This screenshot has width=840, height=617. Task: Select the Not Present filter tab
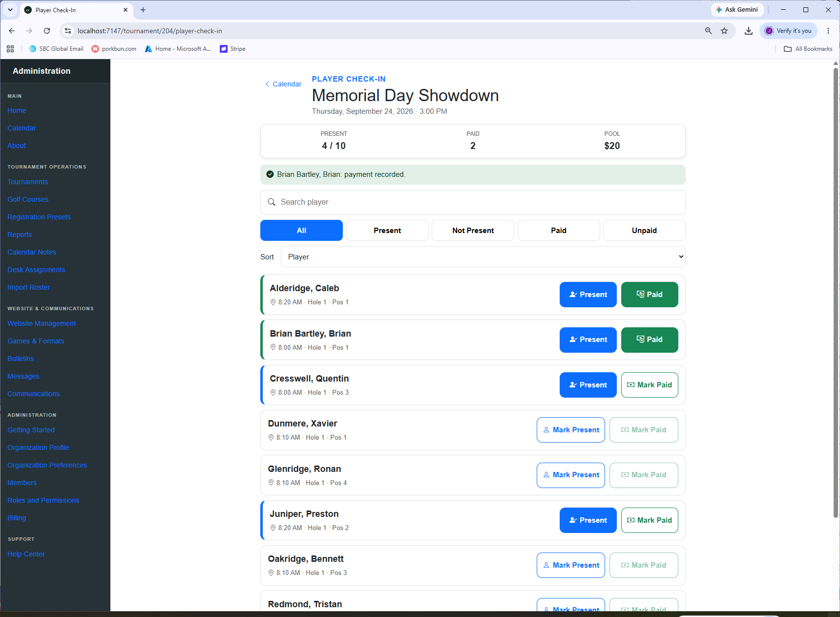(x=473, y=231)
